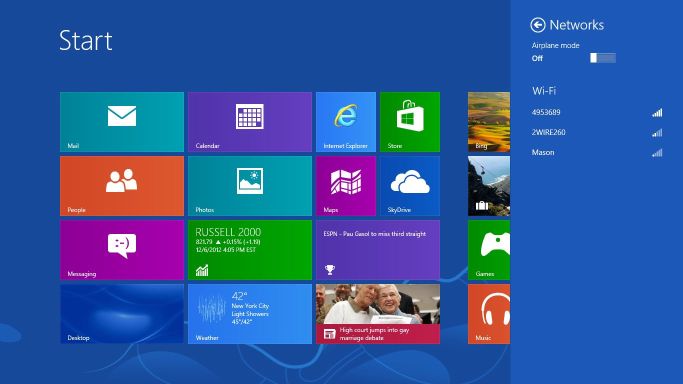Viewport: 683px width, 384px height.
Task: Select Wi-Fi network 2WIRE260
Action: pos(597,132)
